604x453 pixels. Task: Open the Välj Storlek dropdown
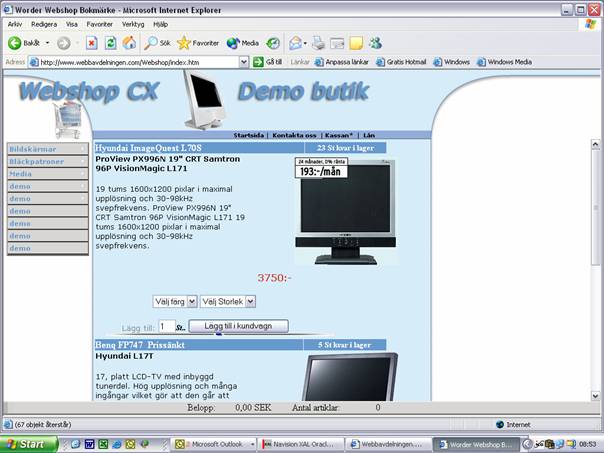[x=228, y=301]
